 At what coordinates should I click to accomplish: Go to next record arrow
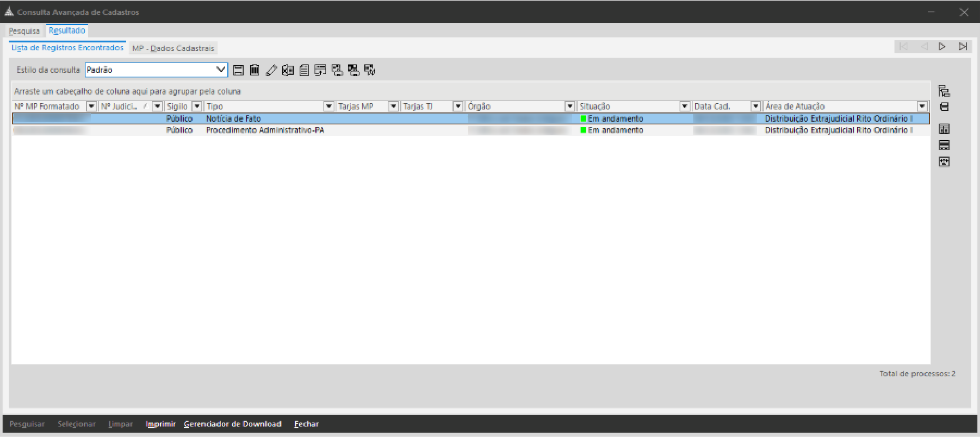coord(942,46)
